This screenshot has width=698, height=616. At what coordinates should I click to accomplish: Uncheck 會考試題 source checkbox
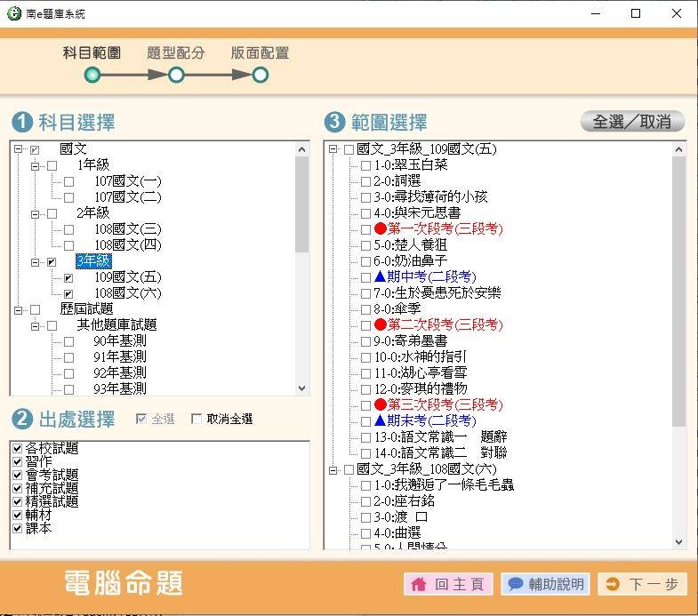[18, 475]
